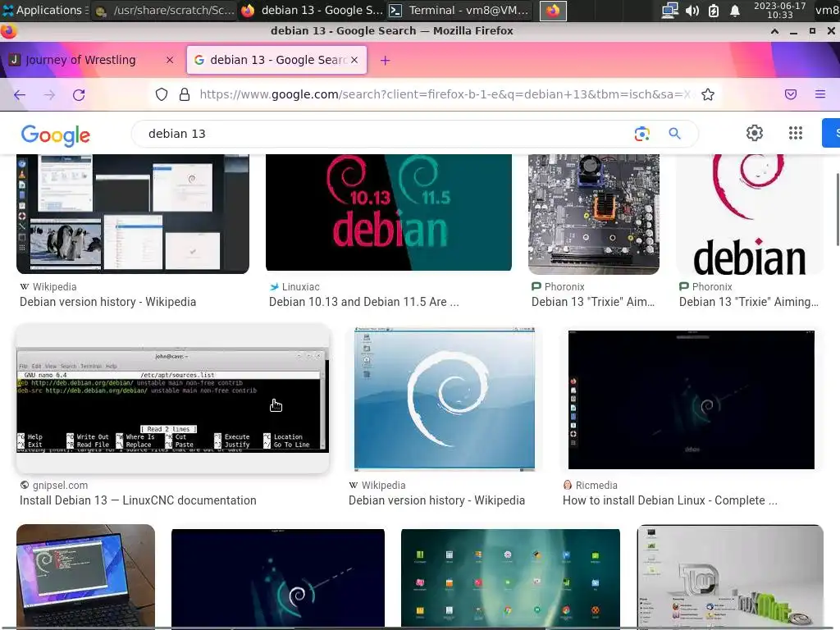Viewport: 840px width, 630px height.
Task: Open 'Debian 13 "Trixie" Aim...' Phoronix link
Action: pyautogui.click(x=593, y=302)
